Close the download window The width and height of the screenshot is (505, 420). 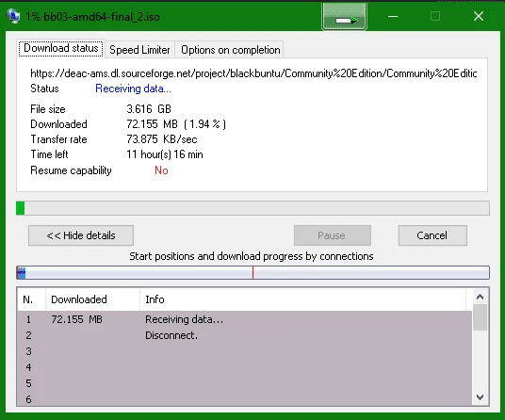point(479,16)
